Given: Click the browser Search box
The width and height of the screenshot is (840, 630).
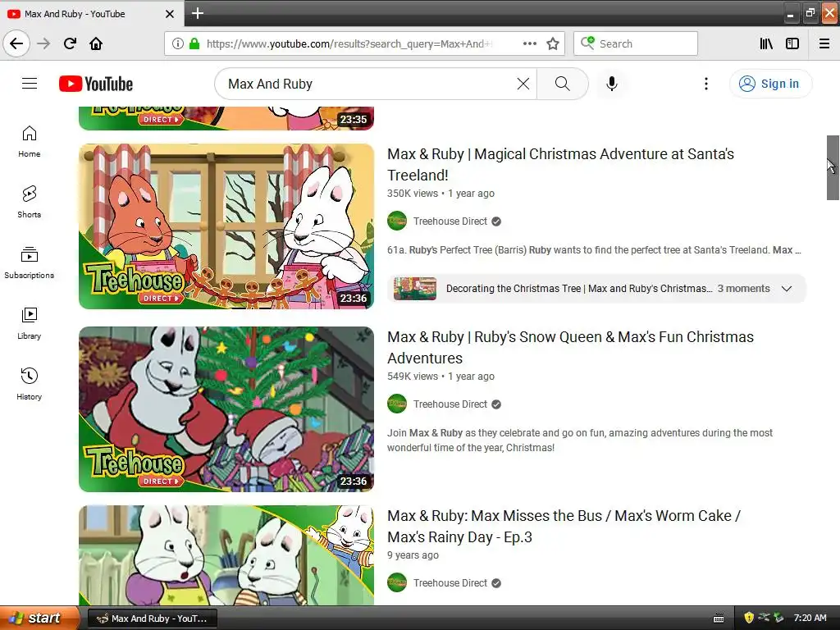Looking at the screenshot, I should pos(636,43).
